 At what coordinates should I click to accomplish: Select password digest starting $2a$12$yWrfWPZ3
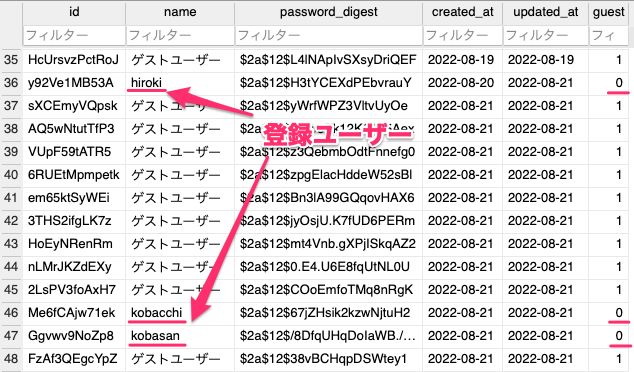coord(328,106)
